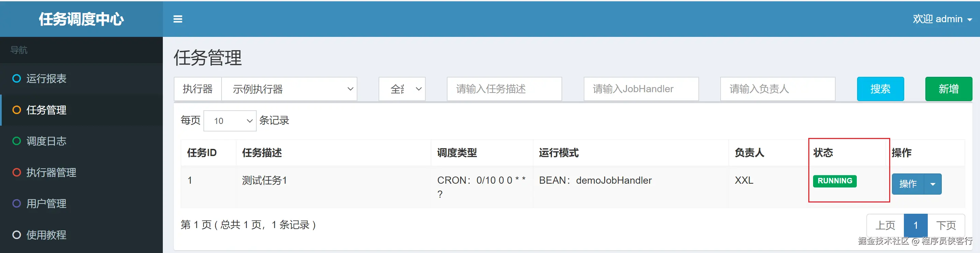Click the green 新增 button
Image resolution: width=980 pixels, height=253 pixels.
pos(948,89)
